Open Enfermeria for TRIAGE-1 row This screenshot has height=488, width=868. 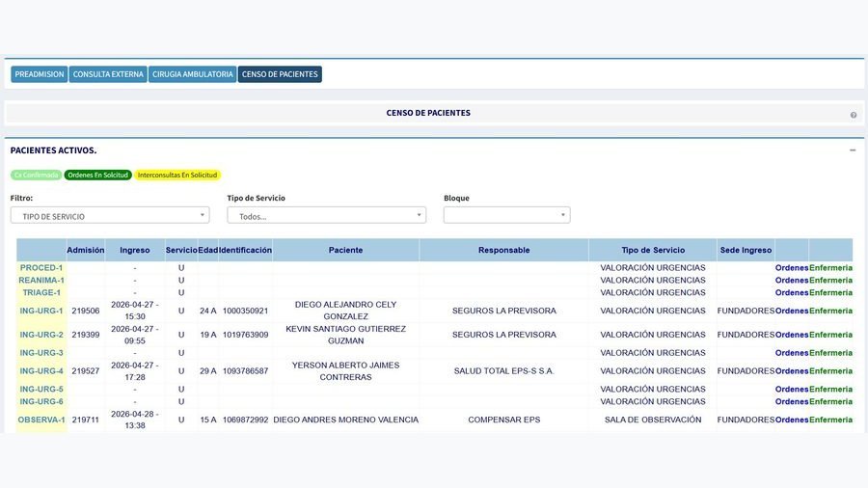pyautogui.click(x=831, y=292)
